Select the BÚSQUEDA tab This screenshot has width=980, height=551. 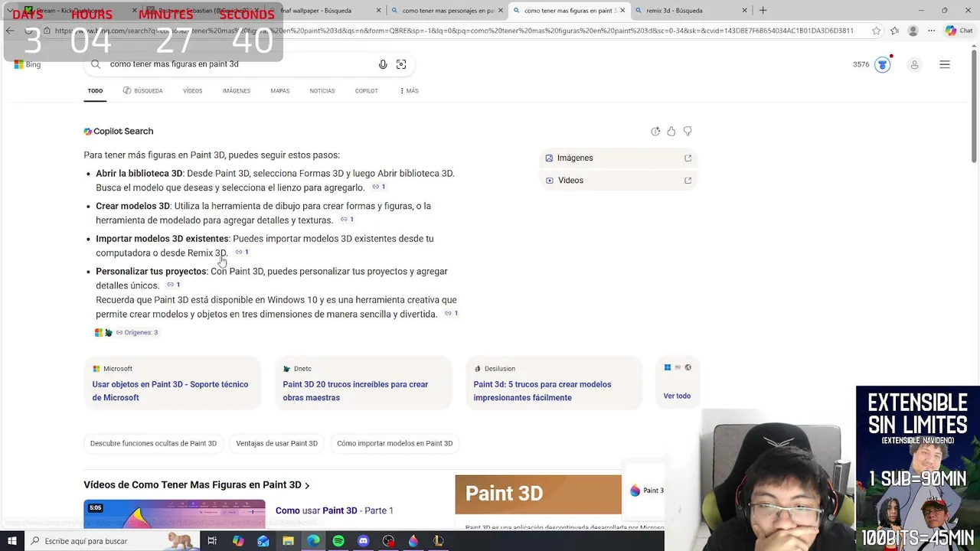coord(142,91)
